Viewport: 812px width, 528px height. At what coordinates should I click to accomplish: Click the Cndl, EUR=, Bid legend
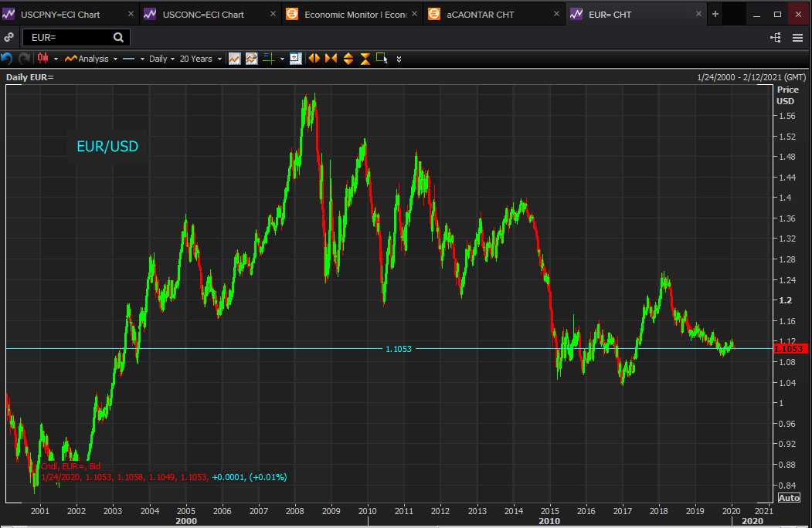(x=70, y=466)
